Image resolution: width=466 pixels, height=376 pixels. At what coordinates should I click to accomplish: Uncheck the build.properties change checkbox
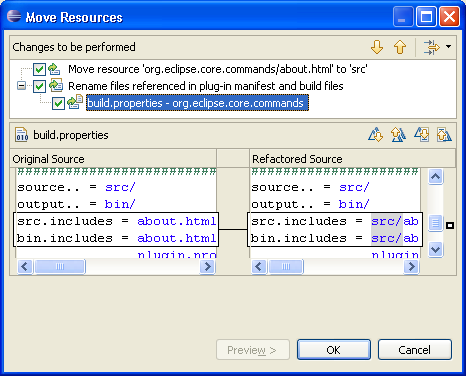[58, 103]
